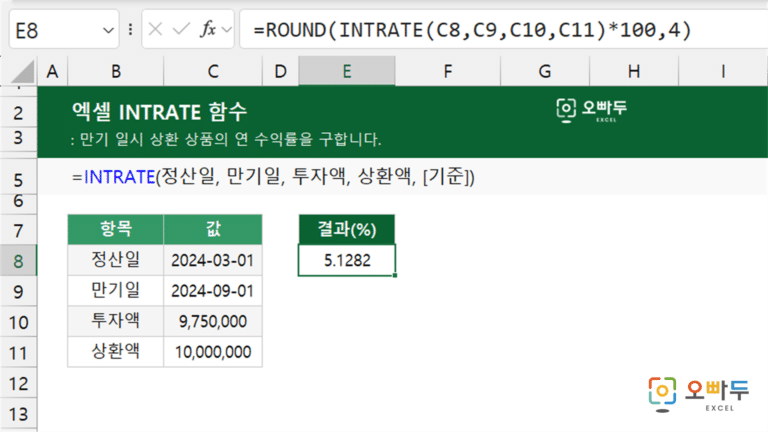This screenshot has width=768, height=432.
Task: Open Insert Function fx button
Action: (x=208, y=29)
